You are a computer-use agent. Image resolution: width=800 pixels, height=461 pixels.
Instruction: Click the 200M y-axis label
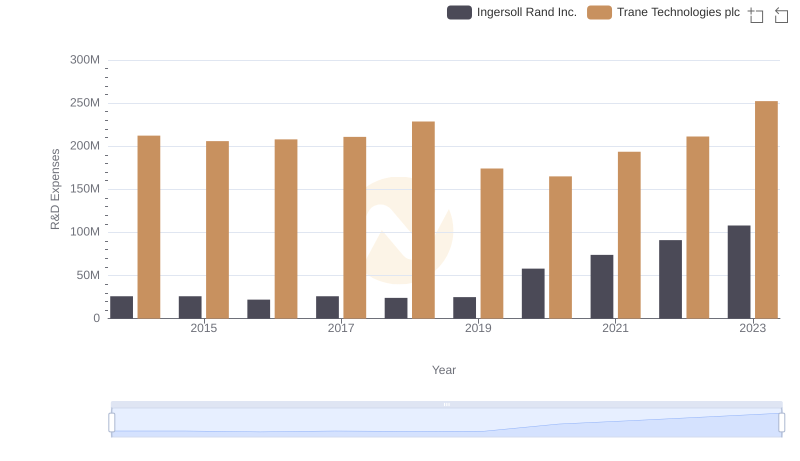[85, 146]
